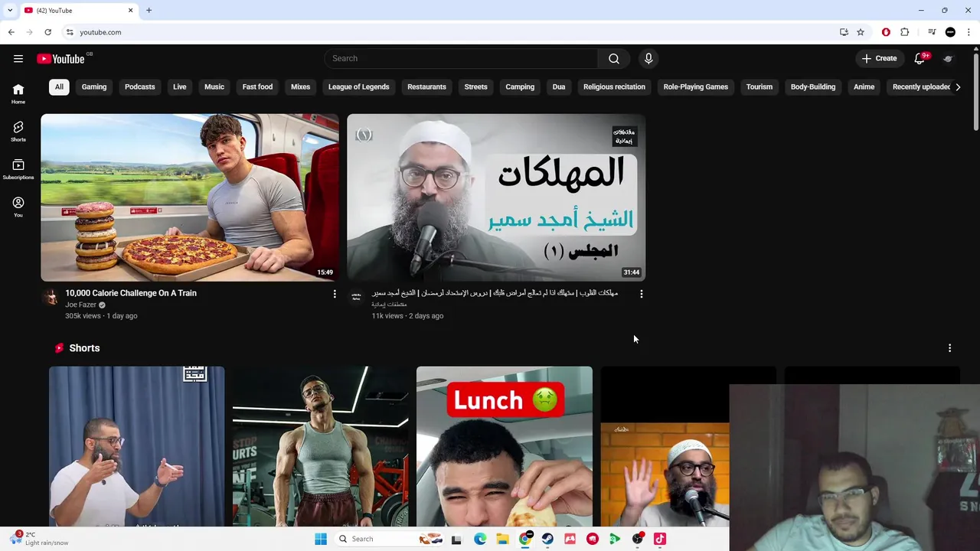Open the Chrome profile avatar
Image resolution: width=980 pixels, height=551 pixels.
coord(950,32)
